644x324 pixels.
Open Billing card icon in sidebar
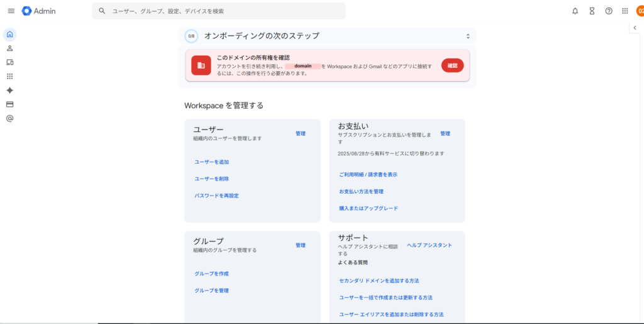(9, 104)
